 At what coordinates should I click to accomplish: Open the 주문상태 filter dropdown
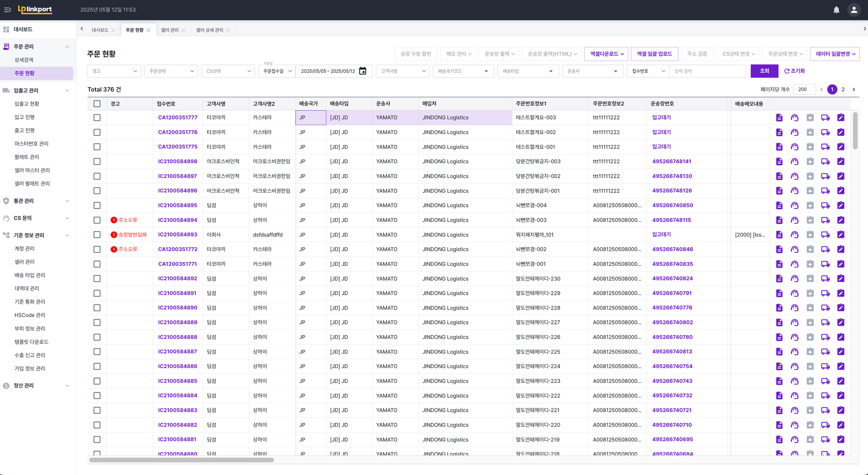[171, 71]
